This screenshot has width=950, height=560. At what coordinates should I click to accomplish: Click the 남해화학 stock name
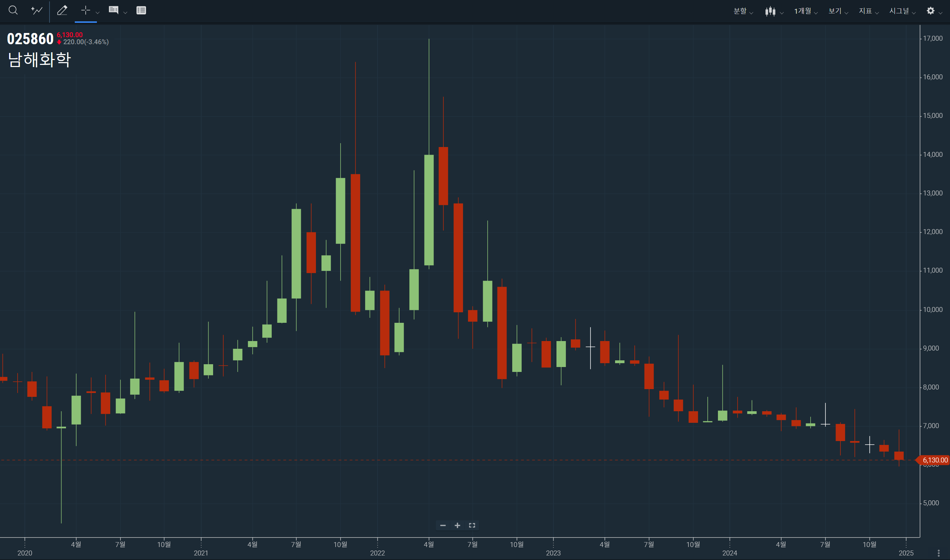(39, 60)
